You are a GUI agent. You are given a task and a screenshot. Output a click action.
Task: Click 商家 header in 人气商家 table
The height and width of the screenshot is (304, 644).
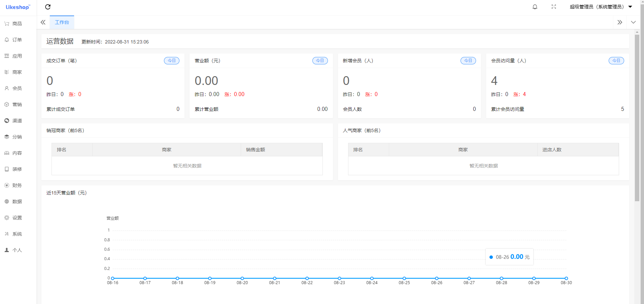[463, 150]
